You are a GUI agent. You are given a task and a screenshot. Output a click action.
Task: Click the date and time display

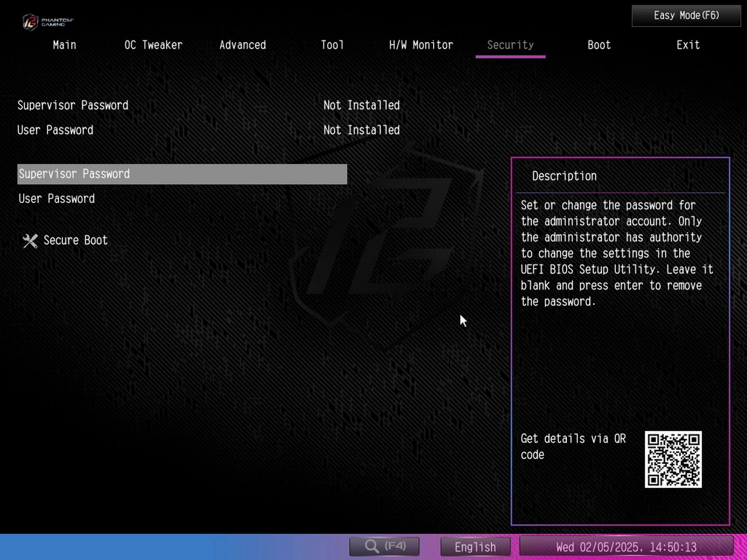[626, 547]
